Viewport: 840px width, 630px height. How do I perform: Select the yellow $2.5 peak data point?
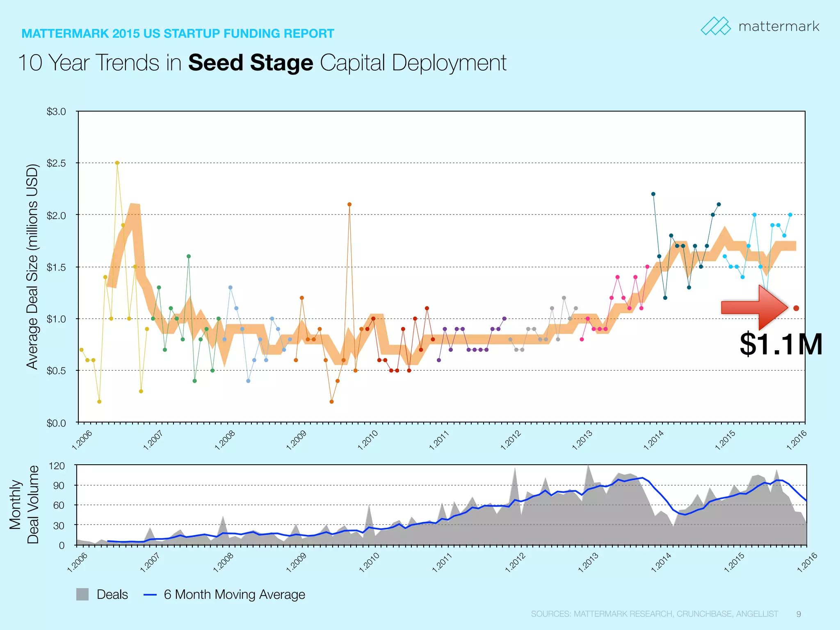pos(117,162)
